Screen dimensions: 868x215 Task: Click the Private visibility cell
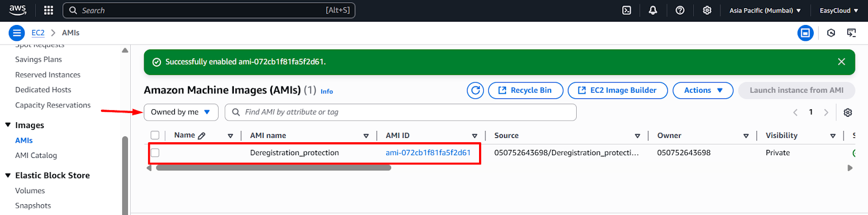(777, 153)
